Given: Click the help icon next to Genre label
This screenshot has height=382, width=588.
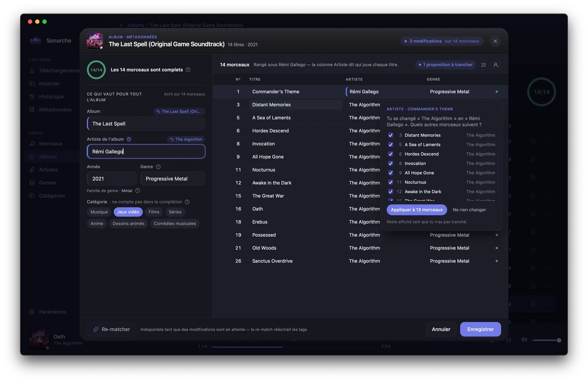Looking at the screenshot, I should 158,167.
